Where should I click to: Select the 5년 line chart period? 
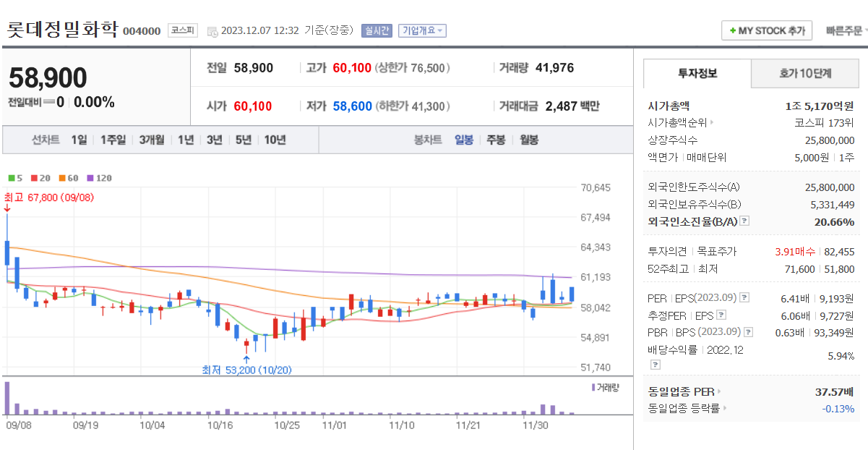pyautogui.click(x=242, y=140)
